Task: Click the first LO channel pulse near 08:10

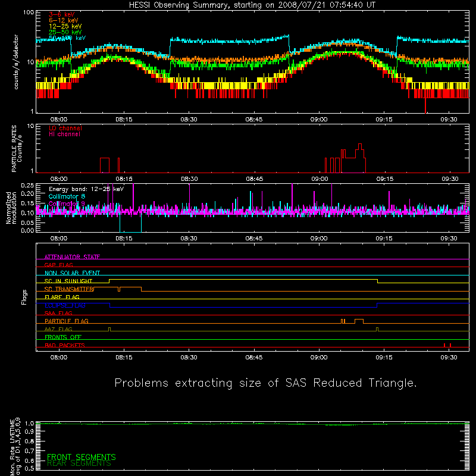Action: click(105, 165)
